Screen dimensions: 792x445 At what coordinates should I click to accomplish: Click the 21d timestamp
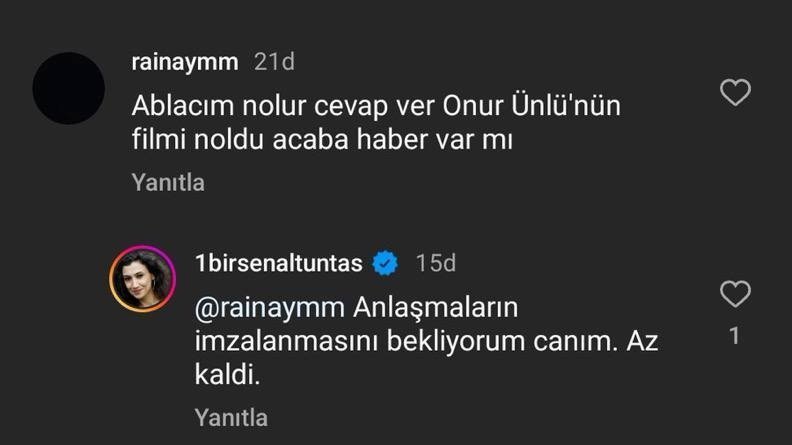(x=274, y=62)
